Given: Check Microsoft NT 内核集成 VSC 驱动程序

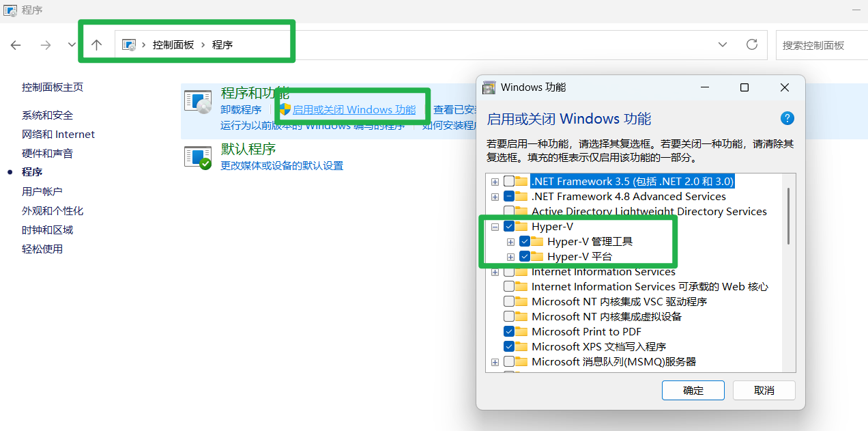Looking at the screenshot, I should click(509, 302).
